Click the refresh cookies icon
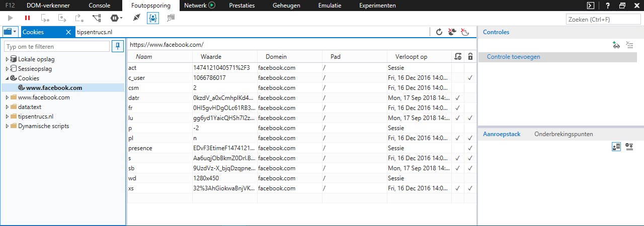The image size is (644, 226). tap(439, 32)
